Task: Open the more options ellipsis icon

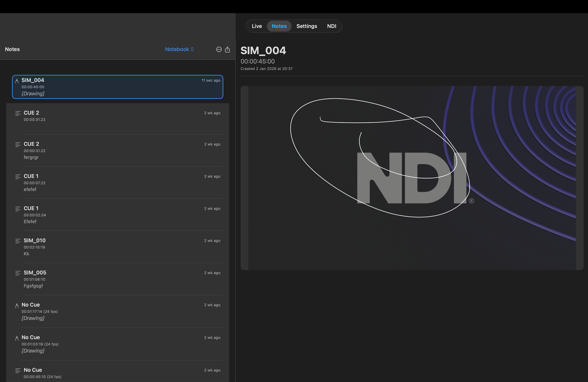Action: coord(219,49)
